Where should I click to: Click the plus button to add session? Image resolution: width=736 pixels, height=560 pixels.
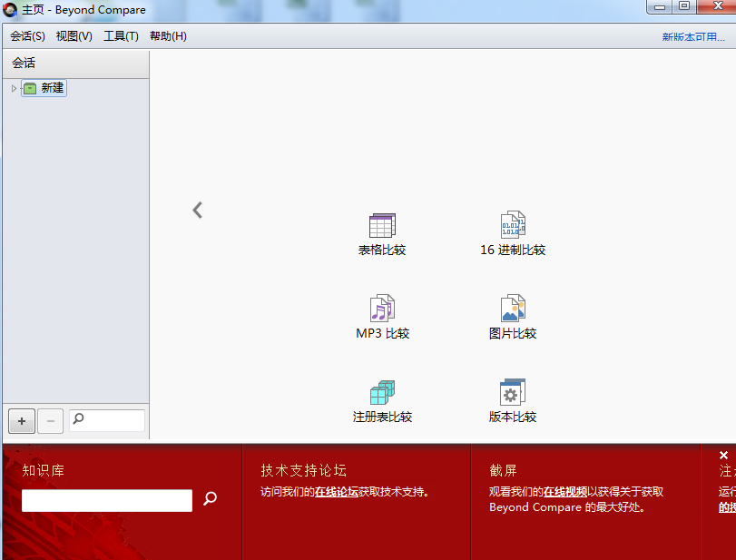[22, 421]
